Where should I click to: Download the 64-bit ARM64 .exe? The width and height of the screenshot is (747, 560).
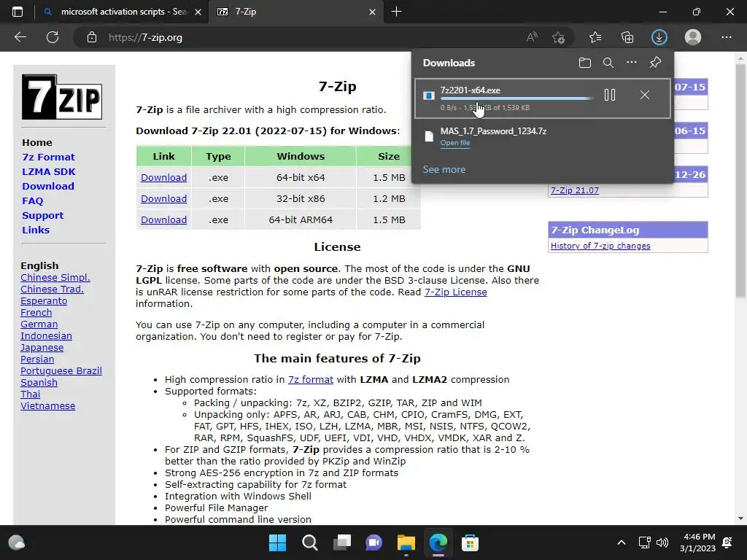coord(164,219)
